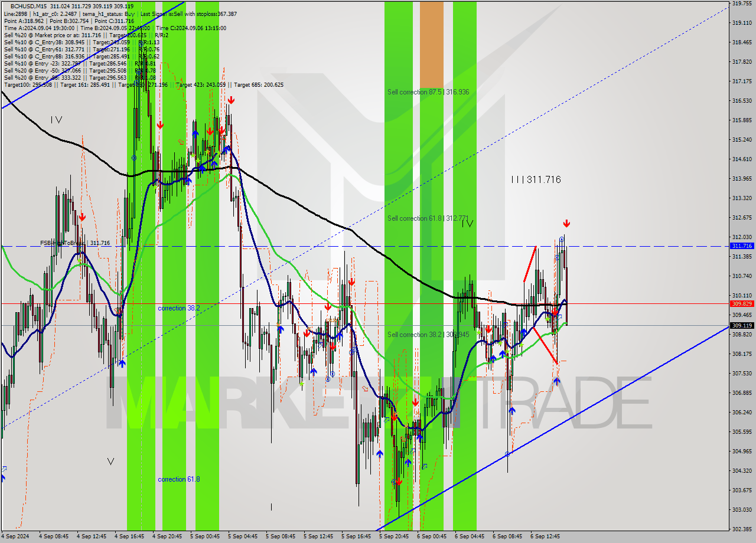Click the '6 Sep 08:45' time axis label
The image size is (756, 543).
[507, 537]
